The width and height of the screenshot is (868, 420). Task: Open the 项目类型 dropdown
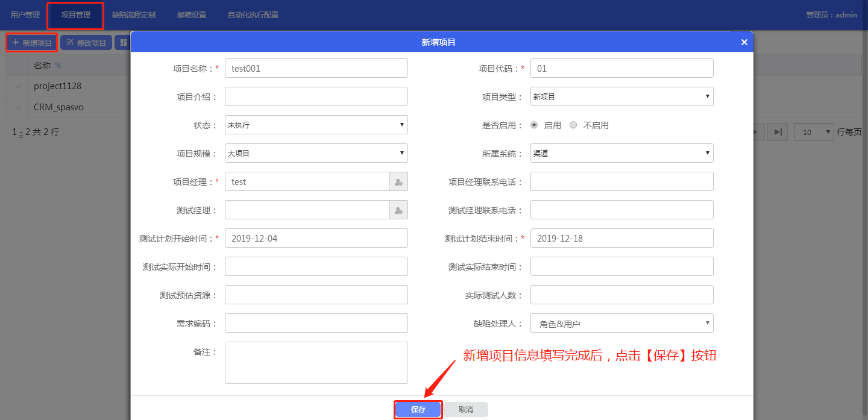click(x=621, y=96)
